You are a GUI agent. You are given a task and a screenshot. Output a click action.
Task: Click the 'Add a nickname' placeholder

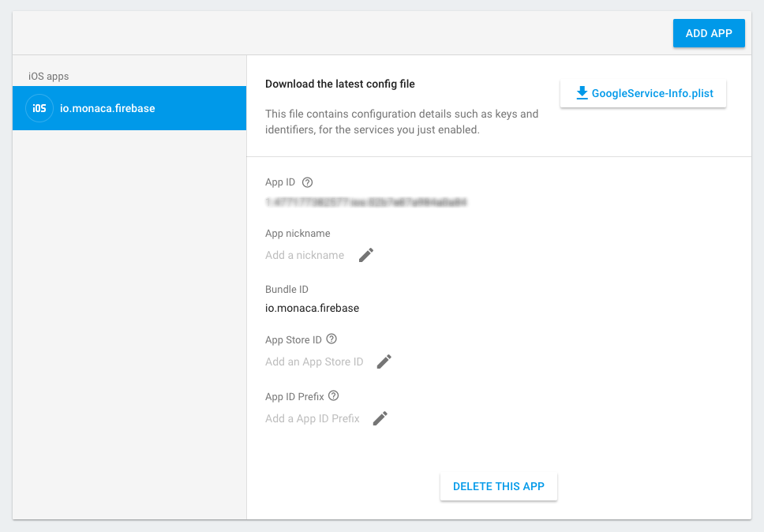(305, 255)
